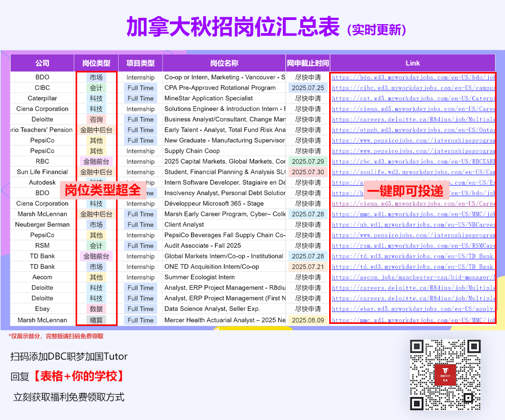Viewport: 505px width, 420px height.
Task: Open the td.wd3 link for ONE TD Acquisition row
Action: tap(413, 267)
